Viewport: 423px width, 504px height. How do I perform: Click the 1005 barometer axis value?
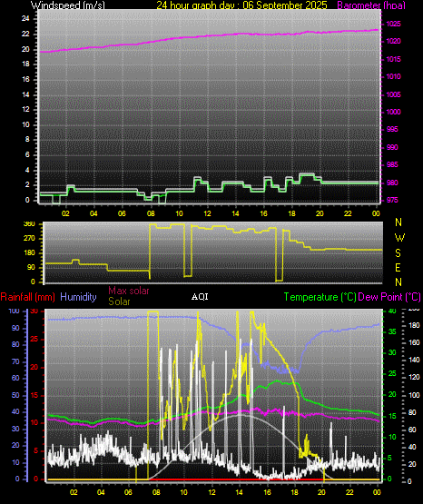(x=393, y=94)
